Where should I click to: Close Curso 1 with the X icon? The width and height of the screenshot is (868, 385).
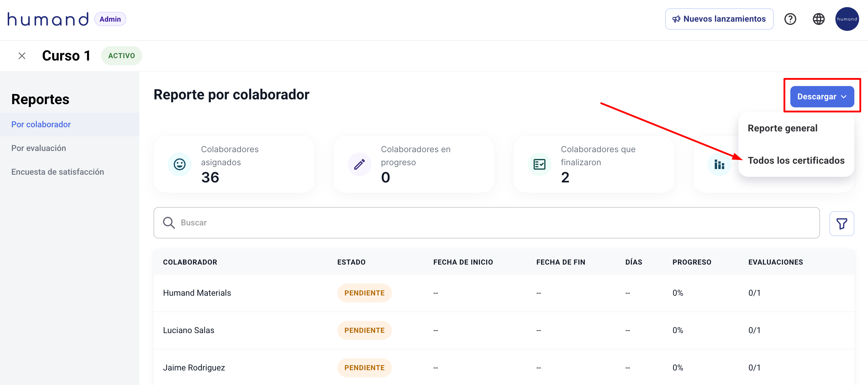click(22, 56)
